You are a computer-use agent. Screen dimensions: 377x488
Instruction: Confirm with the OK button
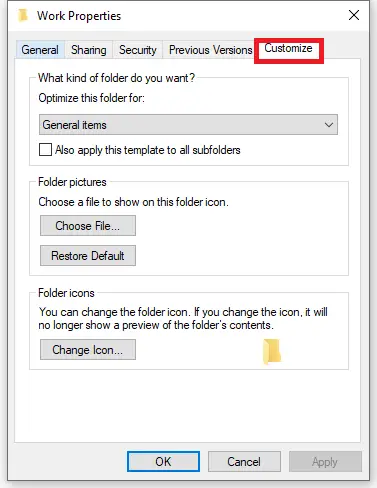coord(163,462)
